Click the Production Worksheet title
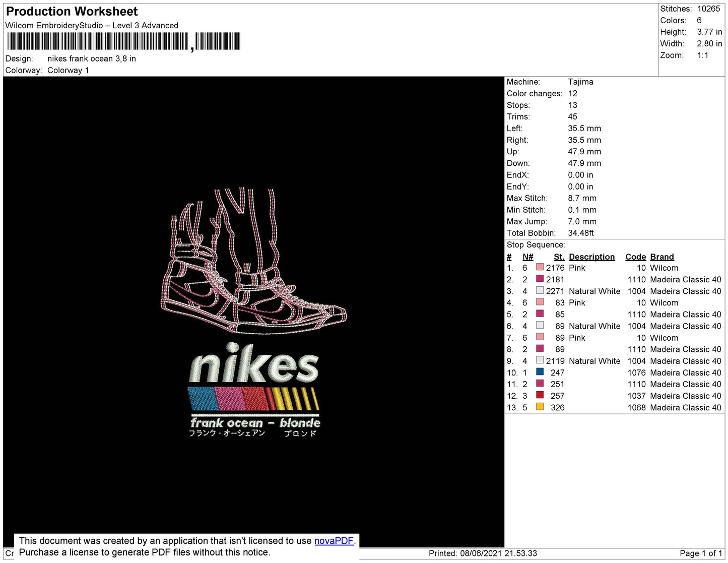The image size is (728, 563). click(72, 12)
